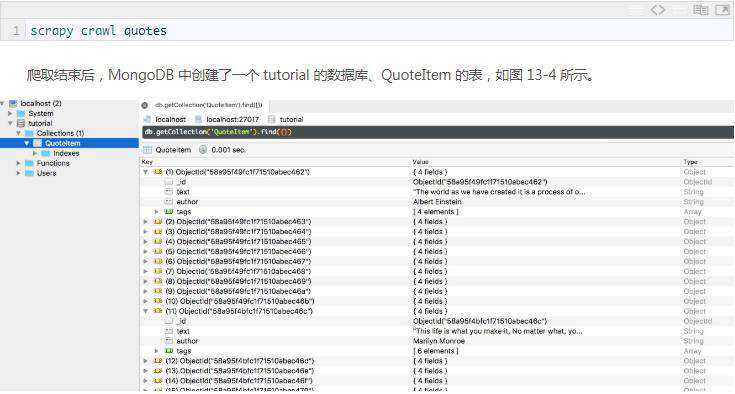Click the Functions folder icon

[29, 163]
